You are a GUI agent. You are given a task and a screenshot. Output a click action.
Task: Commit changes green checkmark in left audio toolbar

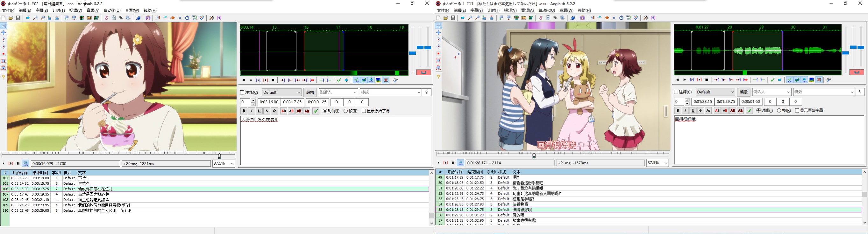coord(339,80)
